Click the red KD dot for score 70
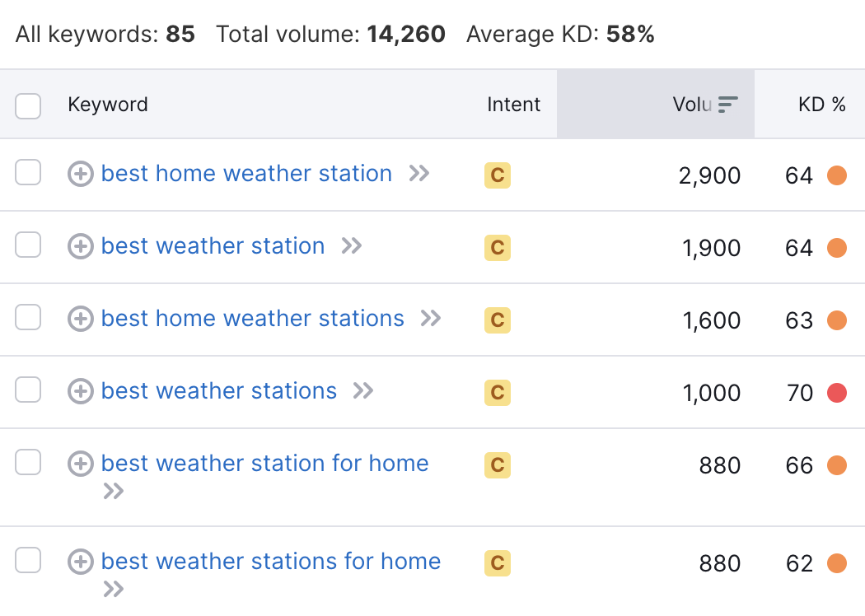The image size is (865, 616). click(x=837, y=393)
